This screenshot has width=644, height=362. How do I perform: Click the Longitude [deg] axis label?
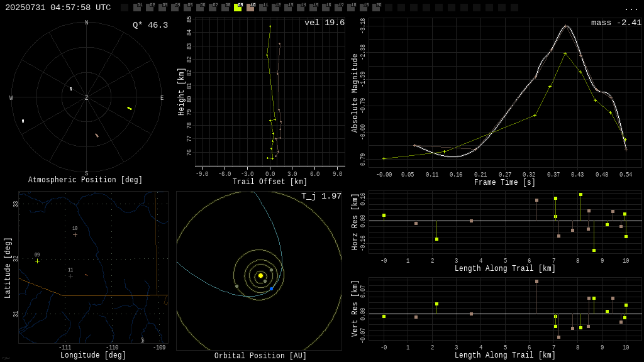pos(93,355)
